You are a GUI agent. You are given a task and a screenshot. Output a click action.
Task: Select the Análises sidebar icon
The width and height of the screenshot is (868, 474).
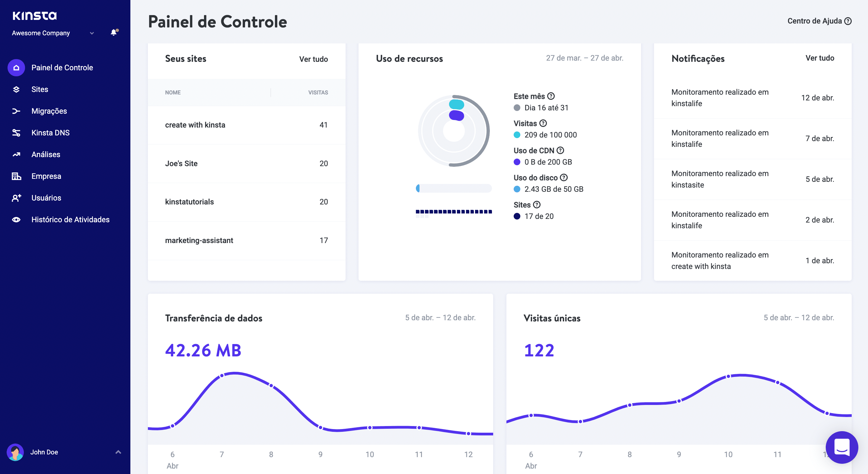(x=16, y=154)
